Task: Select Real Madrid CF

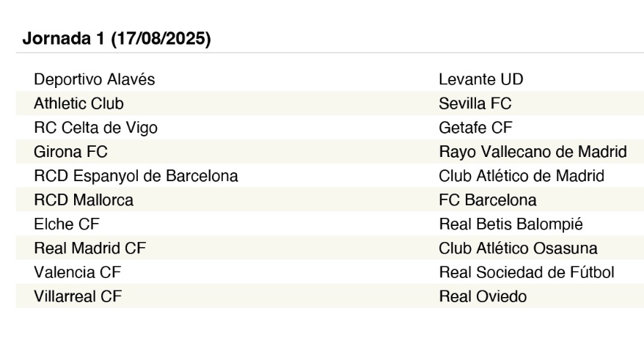Action: 90,249
